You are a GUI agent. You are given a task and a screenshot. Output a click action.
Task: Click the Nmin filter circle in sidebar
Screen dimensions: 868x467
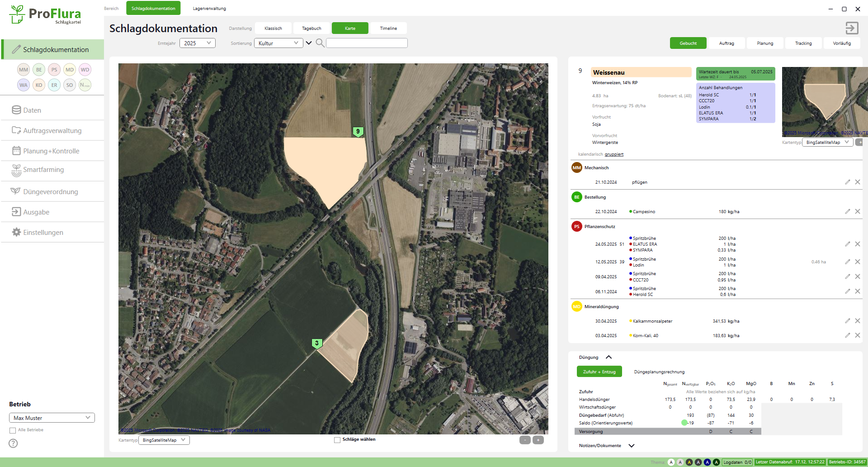(85, 85)
